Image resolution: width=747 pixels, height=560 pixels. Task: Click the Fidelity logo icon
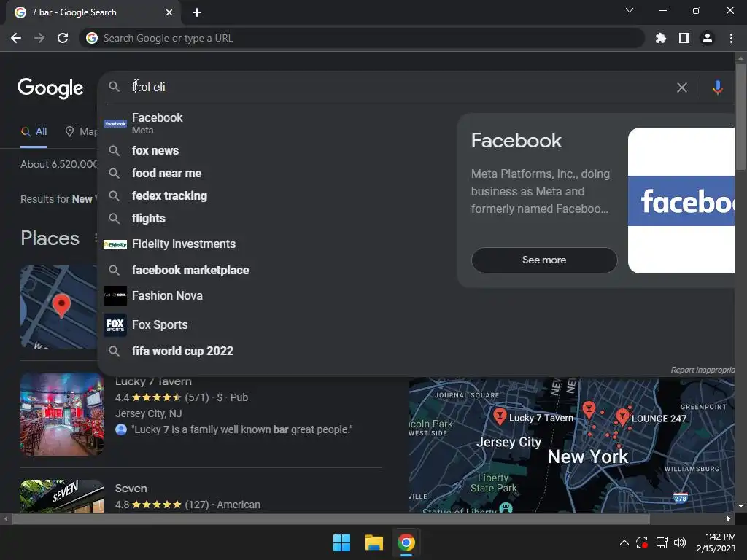(x=115, y=244)
